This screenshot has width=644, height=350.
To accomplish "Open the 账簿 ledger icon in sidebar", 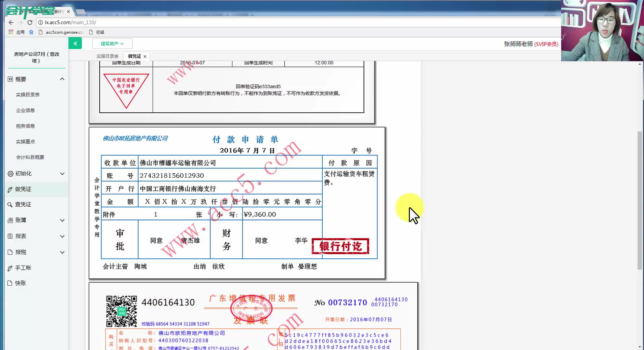I will [x=10, y=220].
